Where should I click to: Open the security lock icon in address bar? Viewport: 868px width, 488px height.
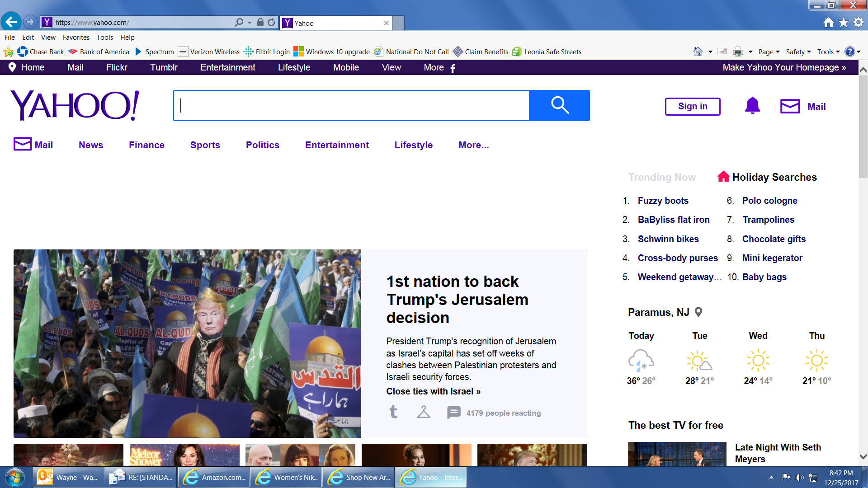[x=260, y=22]
